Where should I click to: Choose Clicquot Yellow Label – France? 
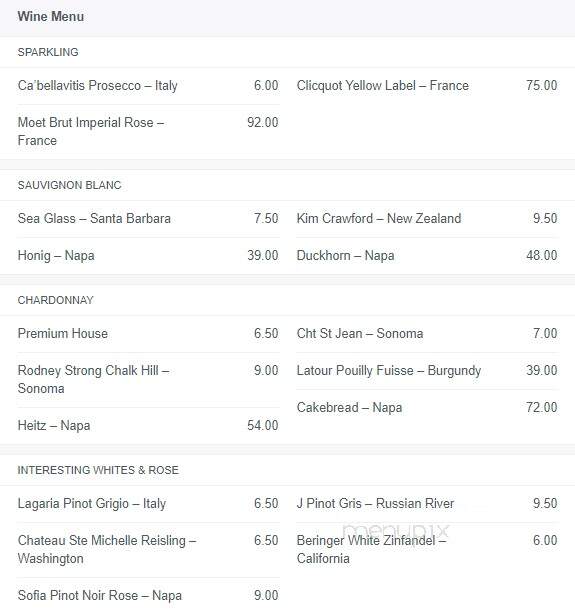click(383, 85)
